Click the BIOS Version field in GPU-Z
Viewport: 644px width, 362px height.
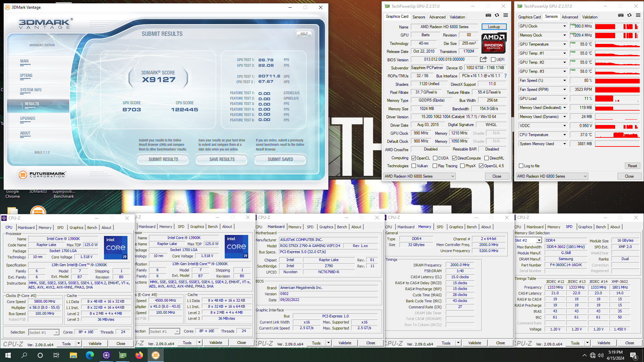pos(444,59)
